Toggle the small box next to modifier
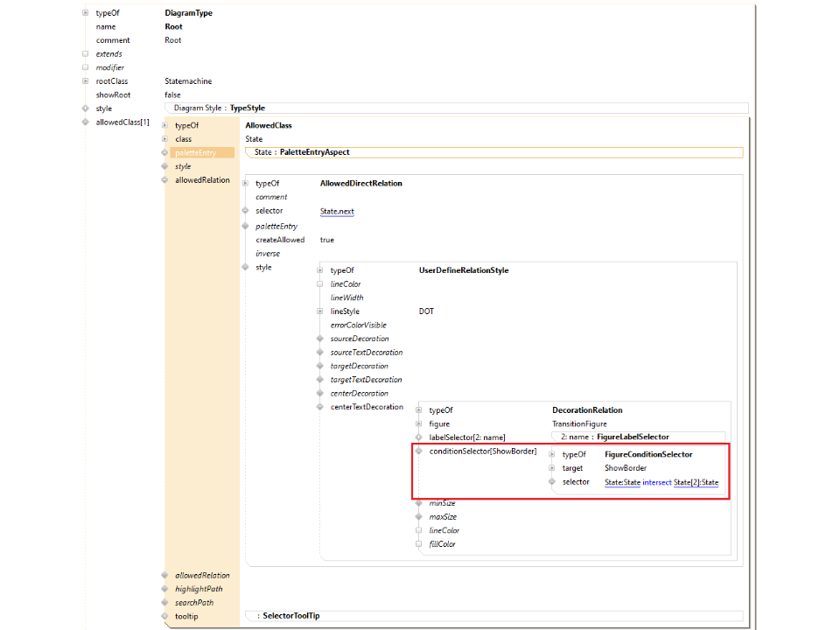Viewport: 840px width, 630px height. tap(86, 67)
